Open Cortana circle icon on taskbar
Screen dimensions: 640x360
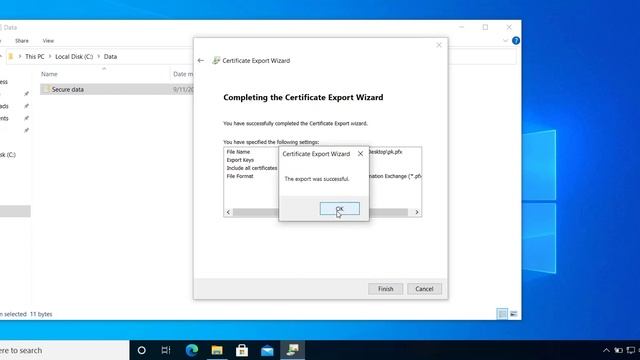[x=142, y=350]
